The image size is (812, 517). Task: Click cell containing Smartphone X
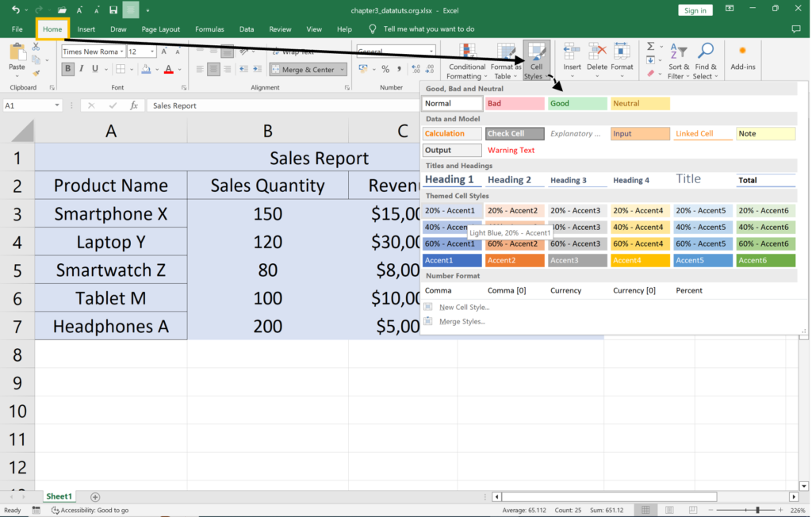[111, 214]
